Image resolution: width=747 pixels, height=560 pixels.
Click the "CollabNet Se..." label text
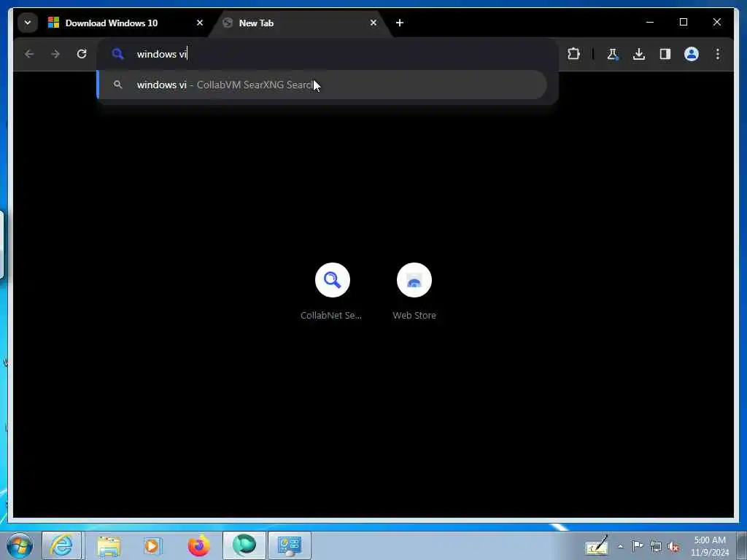tap(331, 315)
